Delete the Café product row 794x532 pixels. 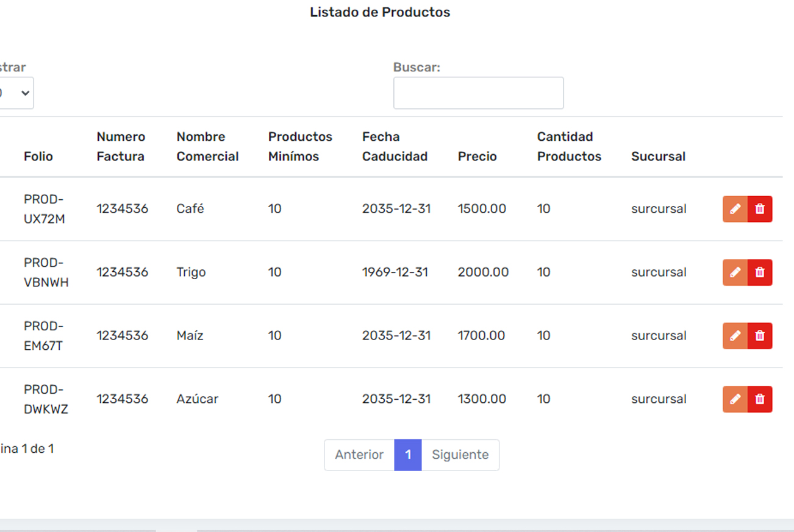click(760, 209)
